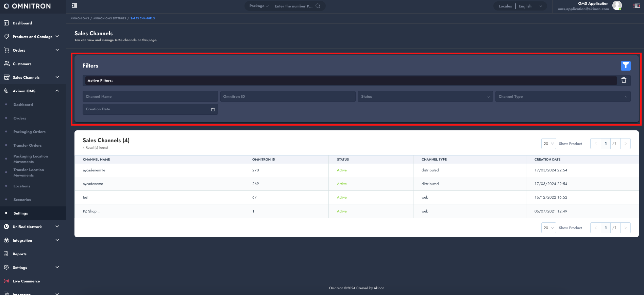Open calendar in Creation Date field

tap(213, 109)
